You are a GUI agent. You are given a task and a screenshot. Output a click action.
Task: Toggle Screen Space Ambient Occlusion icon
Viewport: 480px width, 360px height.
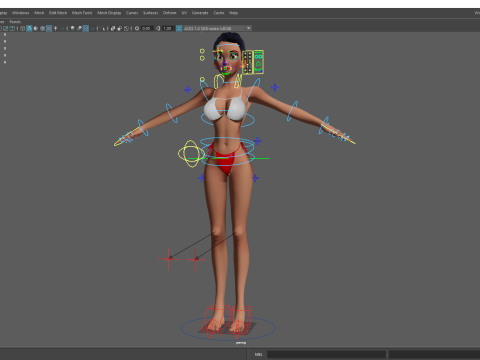(73, 28)
